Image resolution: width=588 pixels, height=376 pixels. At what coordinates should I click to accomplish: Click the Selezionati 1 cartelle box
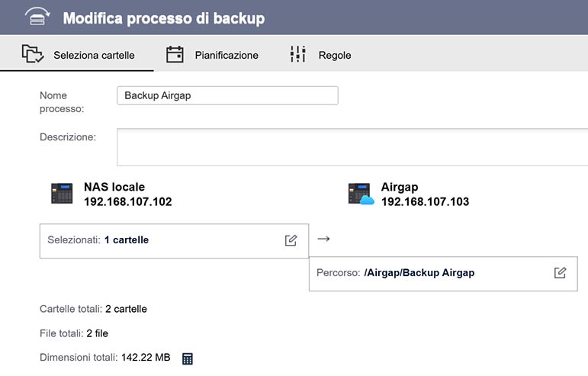(153, 240)
